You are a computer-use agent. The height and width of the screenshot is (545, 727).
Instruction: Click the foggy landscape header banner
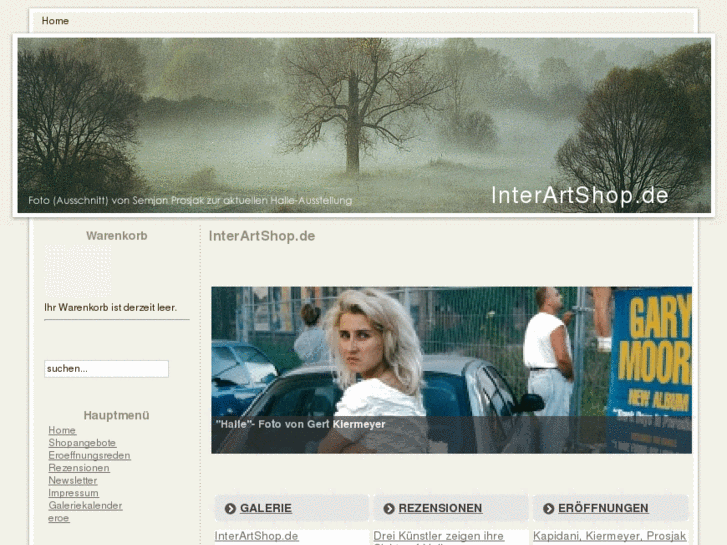(x=364, y=125)
